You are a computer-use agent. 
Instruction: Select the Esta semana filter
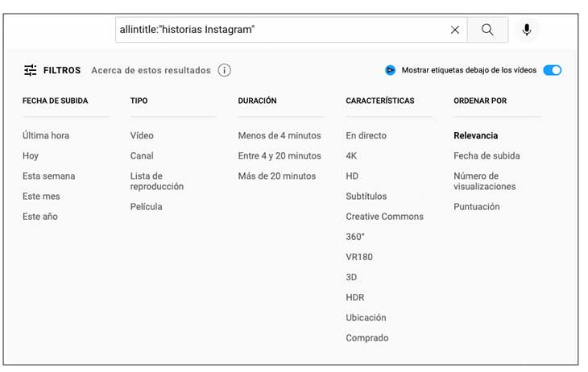coord(48,176)
